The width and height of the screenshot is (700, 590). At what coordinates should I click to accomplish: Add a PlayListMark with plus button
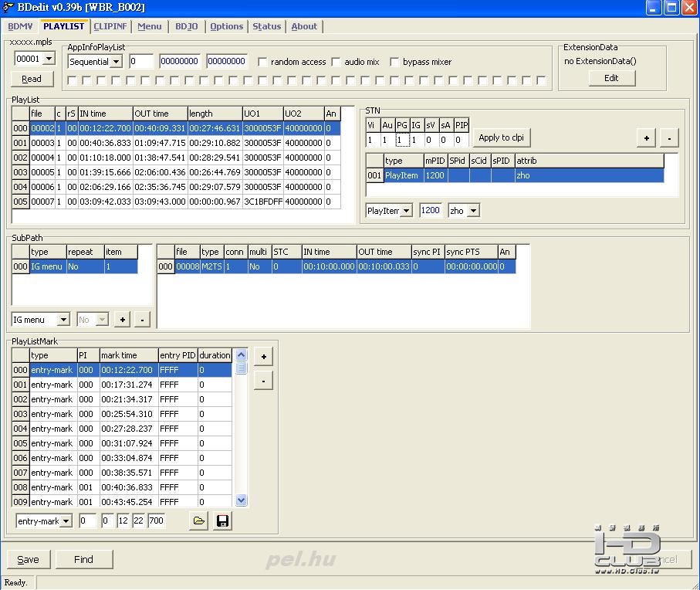263,356
